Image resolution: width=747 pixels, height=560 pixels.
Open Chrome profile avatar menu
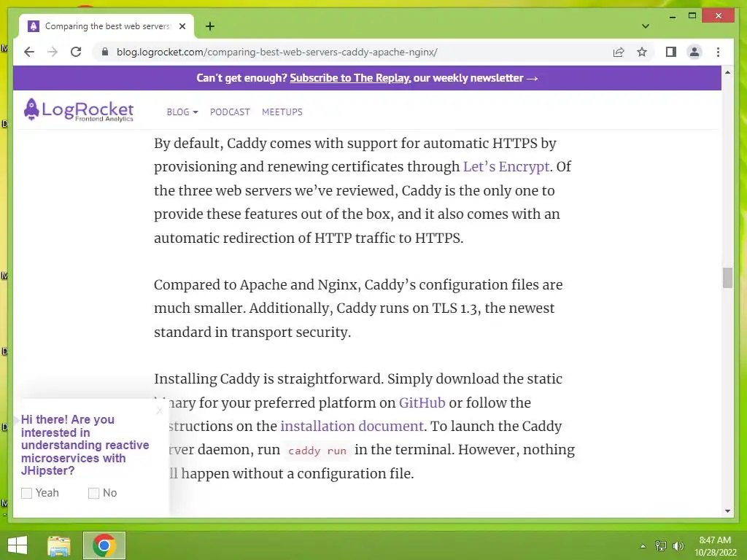tap(694, 52)
